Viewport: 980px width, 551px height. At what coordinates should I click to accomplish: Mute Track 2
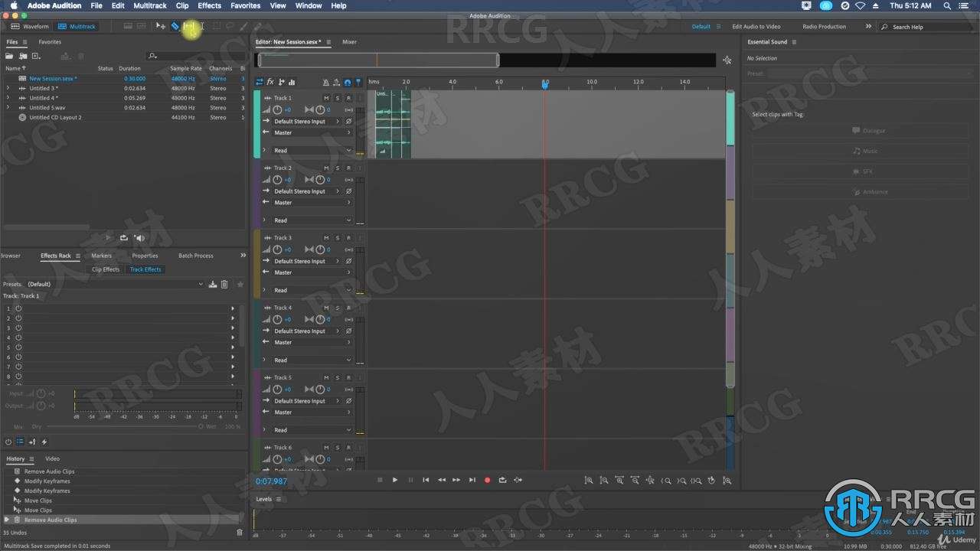pos(326,168)
